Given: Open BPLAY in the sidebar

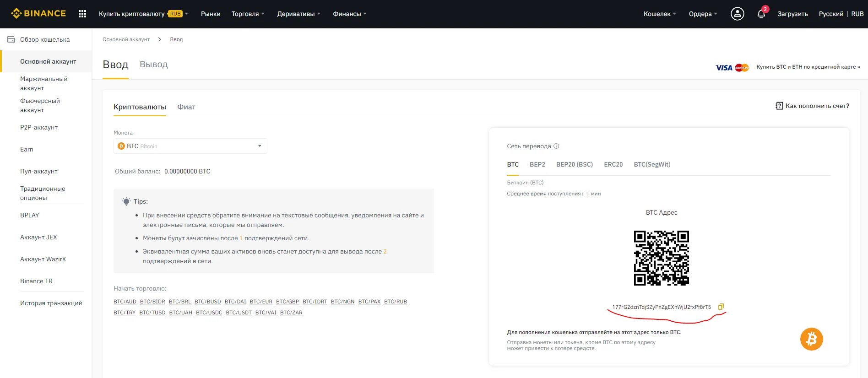Looking at the screenshot, I should point(30,215).
